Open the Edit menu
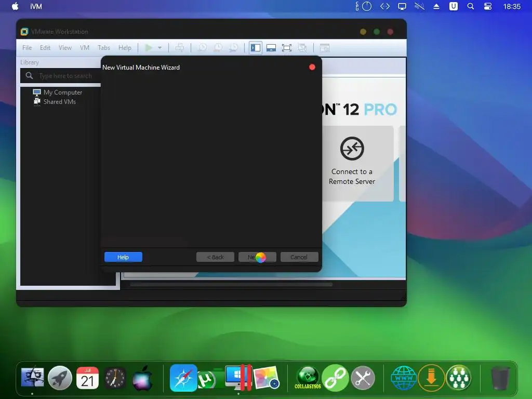The image size is (532, 399). pos(45,48)
